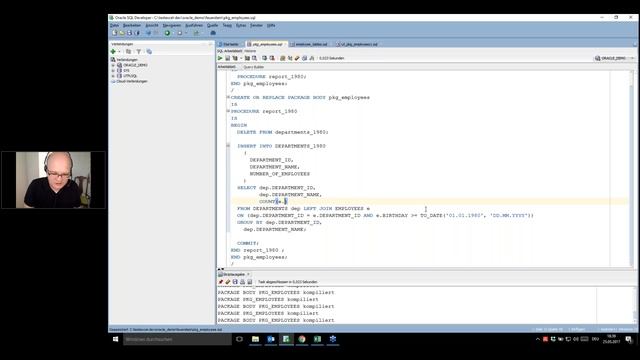
Task: Click the Clear eraser icon in worksheet toolbar
Action: coord(297,58)
